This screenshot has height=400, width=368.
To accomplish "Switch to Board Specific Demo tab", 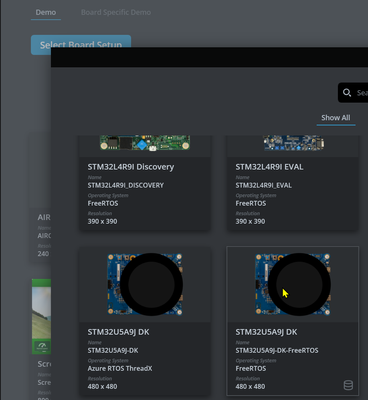I will pos(116,12).
